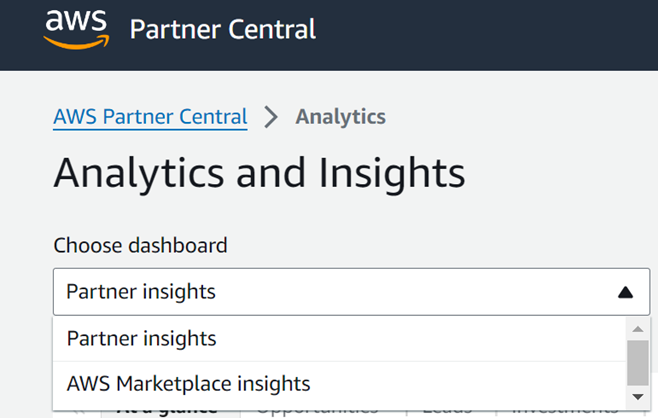The width and height of the screenshot is (658, 418).
Task: Collapse the dashboard dropdown using its caret
Action: pyautogui.click(x=625, y=292)
